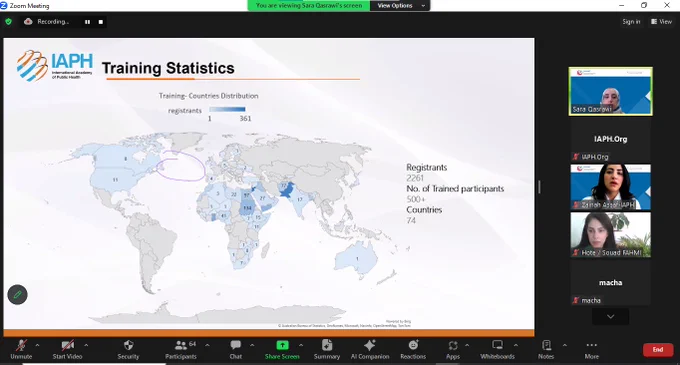Stop the recording
Viewport: 680px width, 365px height.
click(x=101, y=22)
